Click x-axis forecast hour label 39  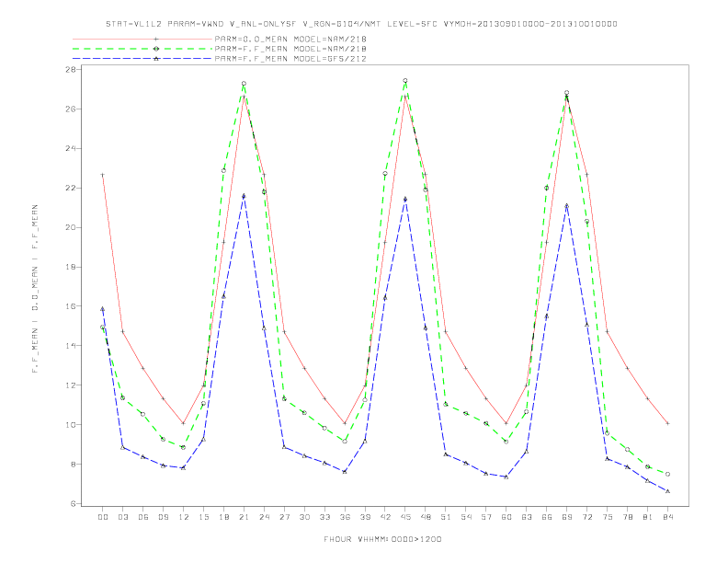click(x=365, y=517)
